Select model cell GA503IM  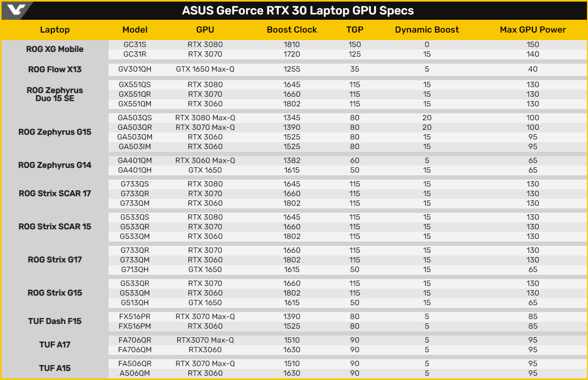[135, 146]
